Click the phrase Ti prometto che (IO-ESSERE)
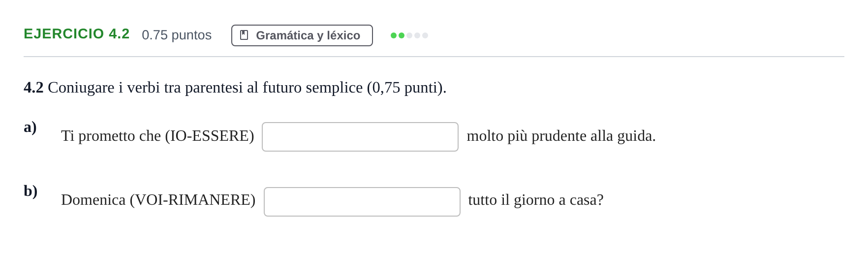The width and height of the screenshot is (868, 254). [157, 136]
